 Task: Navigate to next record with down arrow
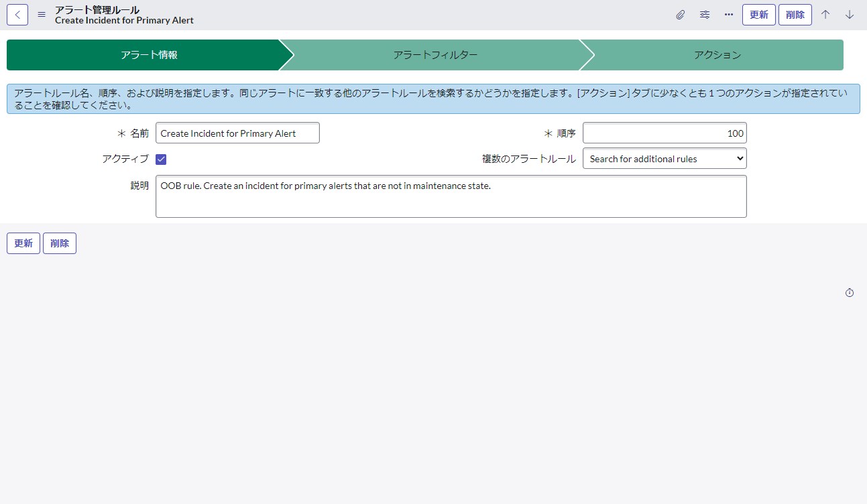coord(849,14)
